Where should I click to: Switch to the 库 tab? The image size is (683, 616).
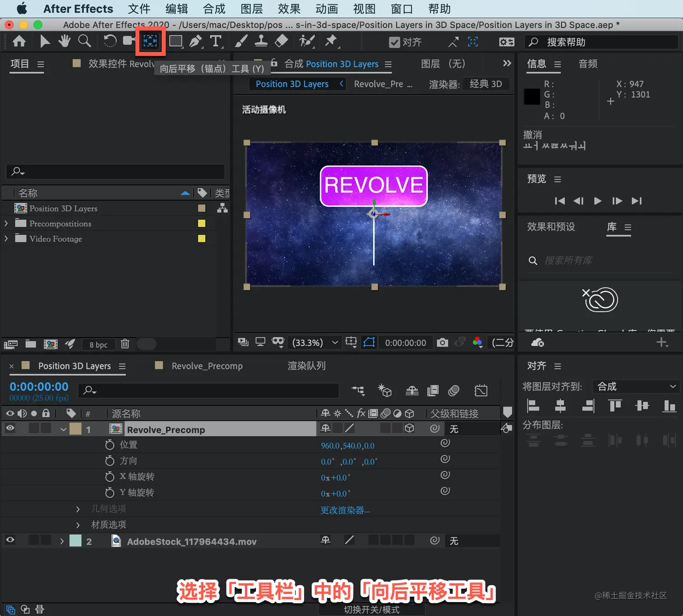pyautogui.click(x=612, y=227)
